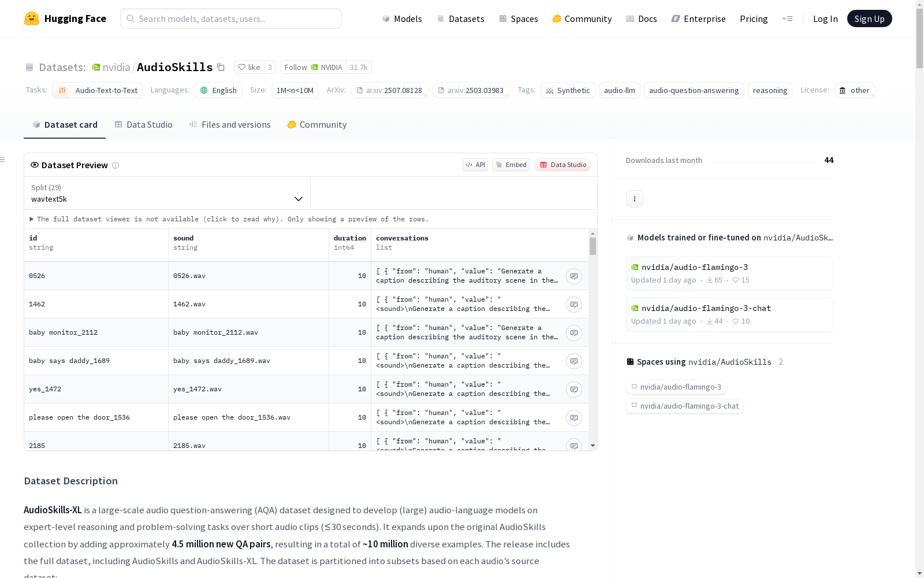Click the reasoning tag
The height and width of the screenshot is (578, 924).
[x=770, y=90]
